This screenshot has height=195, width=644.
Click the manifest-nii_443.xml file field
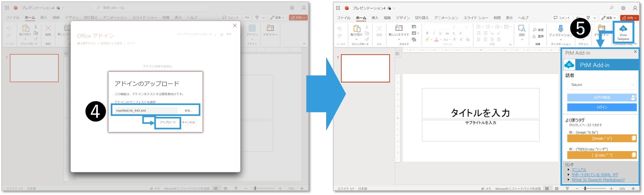tap(146, 110)
